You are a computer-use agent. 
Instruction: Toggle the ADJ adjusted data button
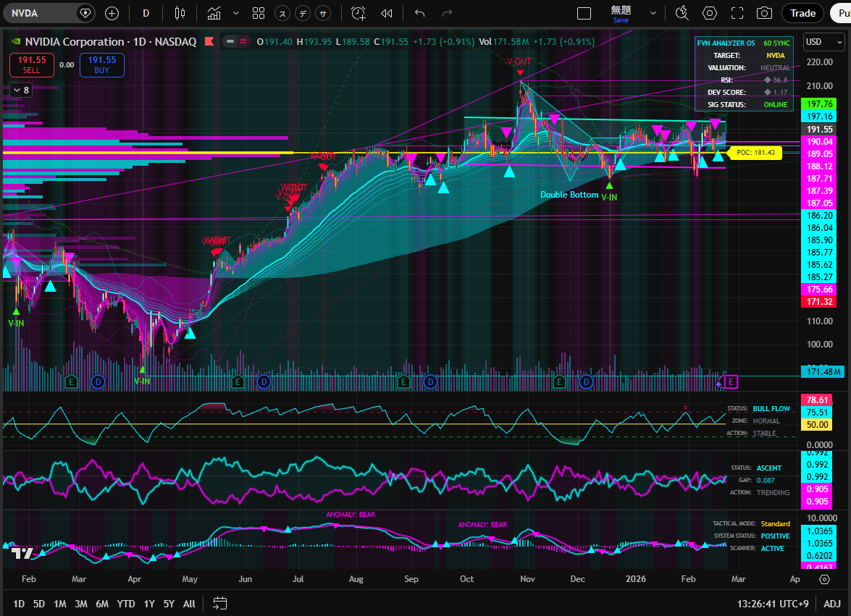click(832, 604)
